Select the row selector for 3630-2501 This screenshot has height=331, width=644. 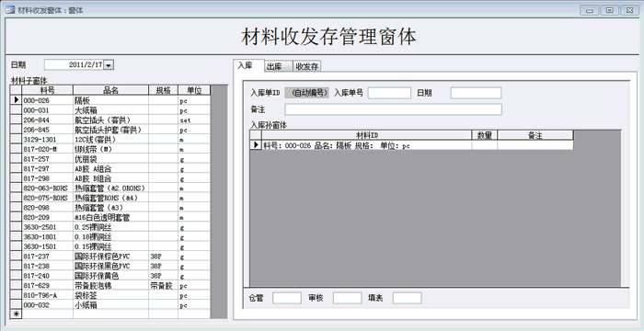(x=16, y=227)
